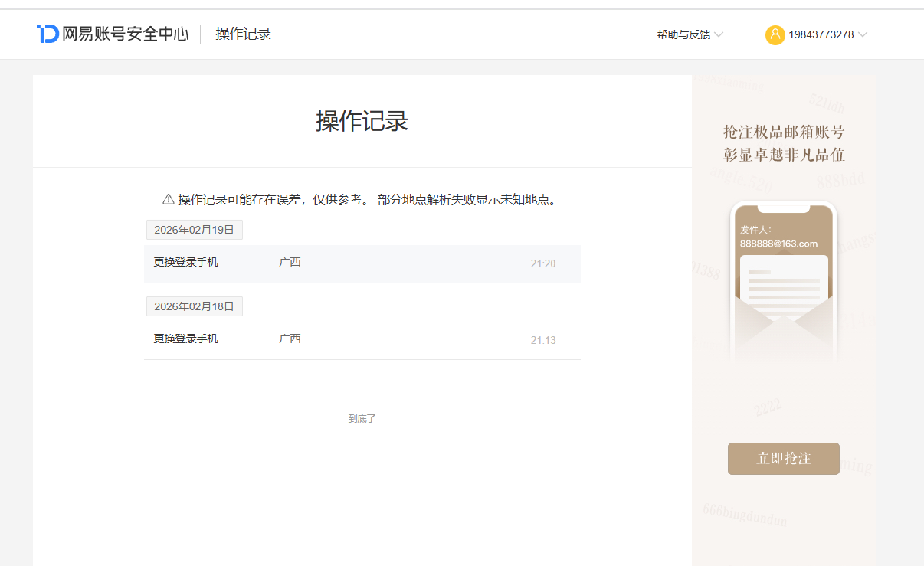Click 更换登录手机 entry at 21:20
This screenshot has width=924, height=566.
tap(186, 263)
